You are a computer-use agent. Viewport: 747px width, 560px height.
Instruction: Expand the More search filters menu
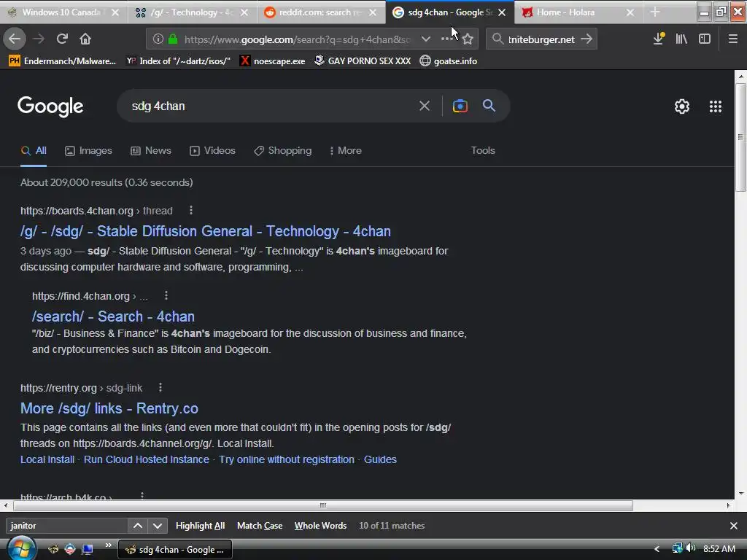[x=345, y=150]
